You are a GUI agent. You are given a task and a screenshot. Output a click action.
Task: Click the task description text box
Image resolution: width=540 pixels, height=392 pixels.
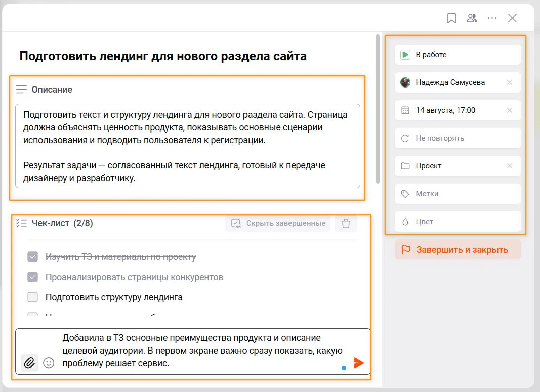pyautogui.click(x=188, y=146)
